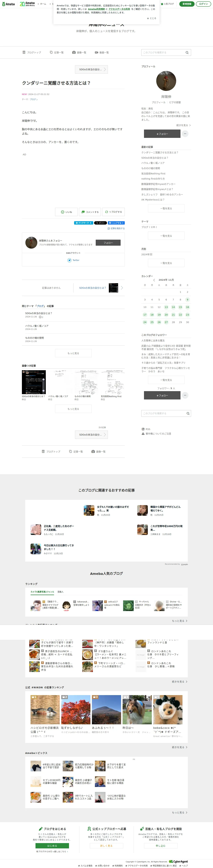Click the lower sidebar search field
The image size is (213, 868).
pyautogui.click(x=163, y=413)
